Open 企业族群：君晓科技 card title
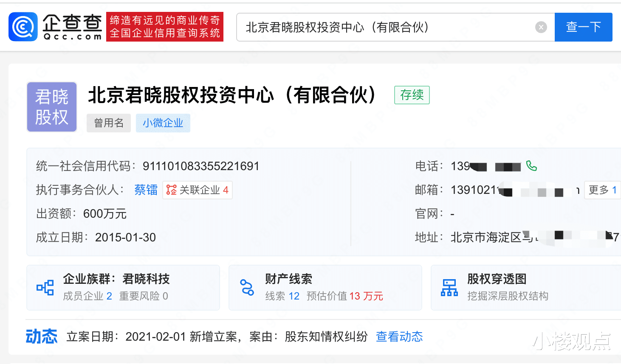This screenshot has width=621, height=364. pyautogui.click(x=116, y=279)
